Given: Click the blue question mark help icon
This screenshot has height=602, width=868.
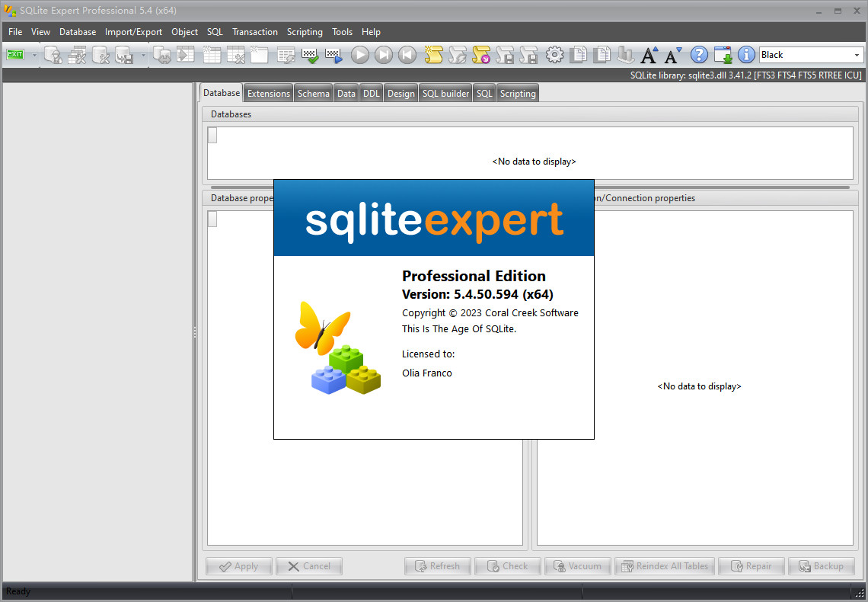Looking at the screenshot, I should coord(699,55).
